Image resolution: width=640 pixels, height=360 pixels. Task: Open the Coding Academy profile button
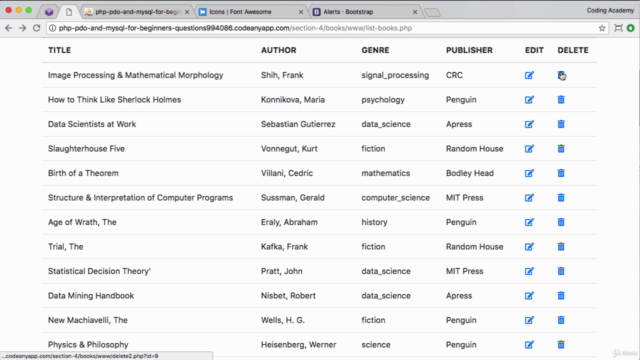610,10
